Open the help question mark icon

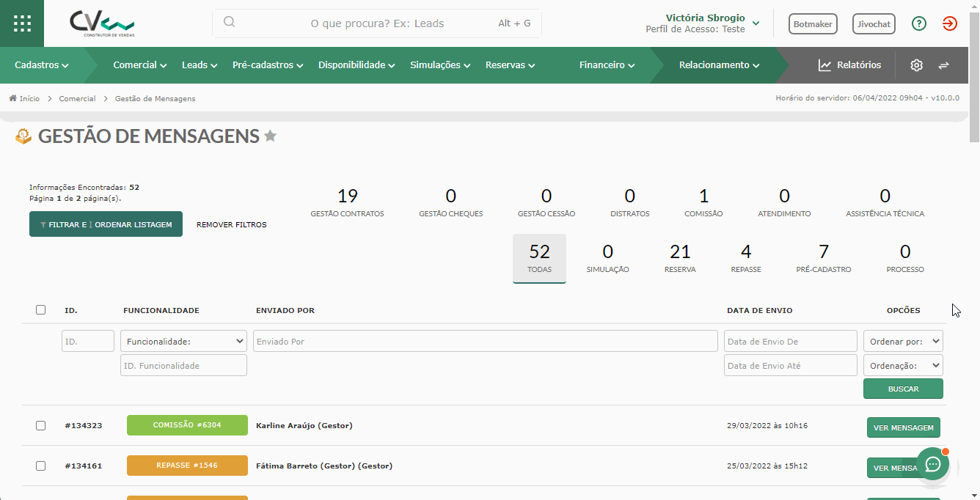(919, 23)
